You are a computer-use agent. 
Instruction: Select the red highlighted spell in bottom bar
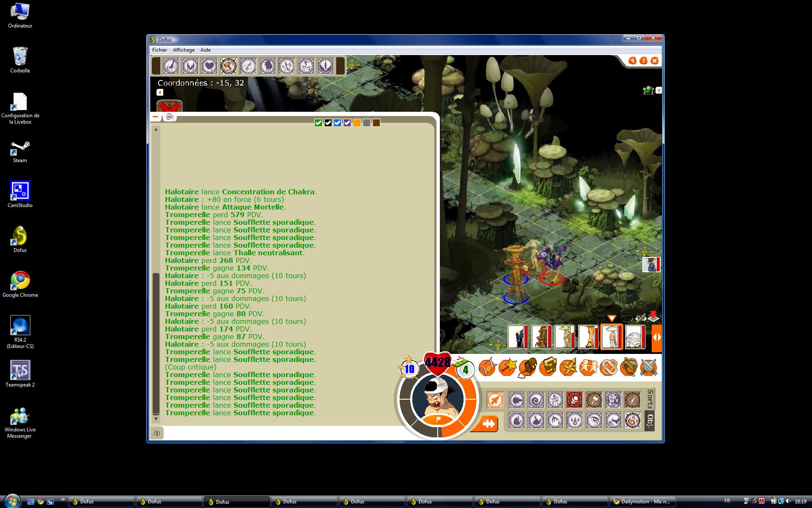tap(574, 400)
